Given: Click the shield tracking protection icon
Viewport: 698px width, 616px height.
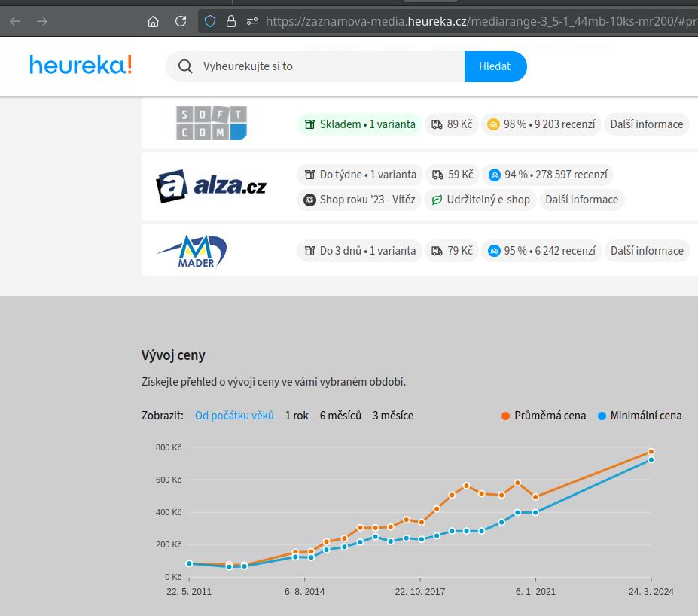Looking at the screenshot, I should pyautogui.click(x=211, y=21).
